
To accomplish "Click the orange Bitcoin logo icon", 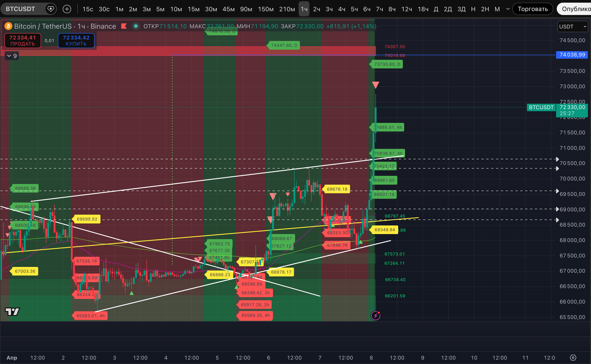I will pyautogui.click(x=8, y=26).
